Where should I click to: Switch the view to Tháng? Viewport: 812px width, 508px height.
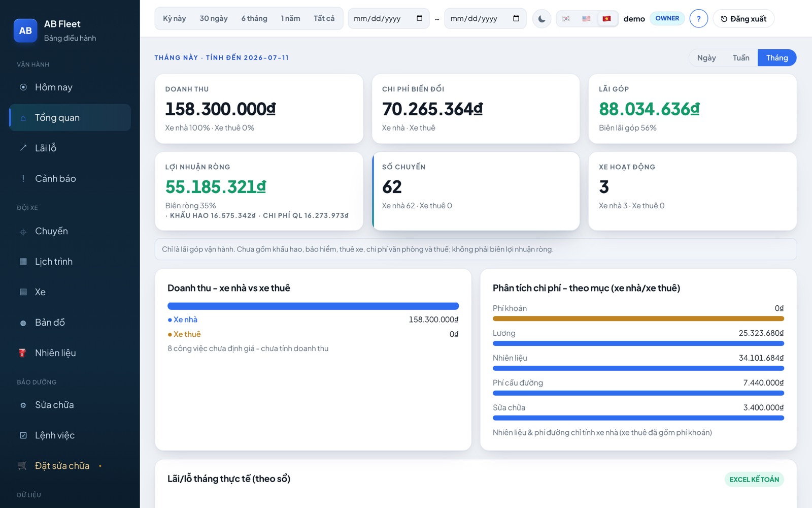pyautogui.click(x=777, y=58)
